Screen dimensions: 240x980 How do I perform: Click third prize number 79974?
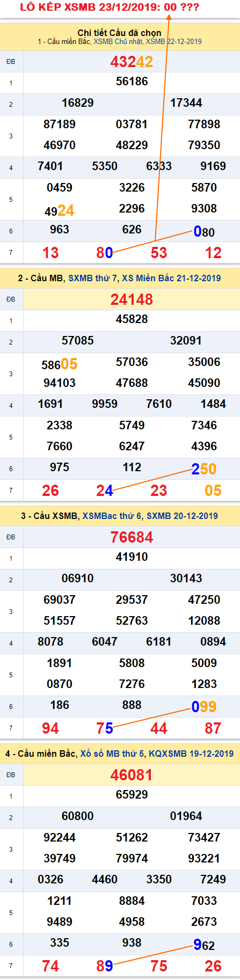(x=132, y=859)
